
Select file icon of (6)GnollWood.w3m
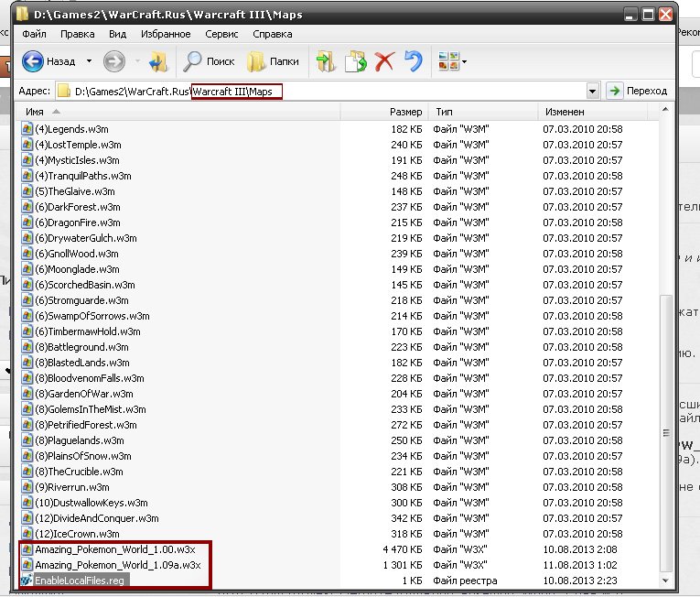pyautogui.click(x=27, y=254)
